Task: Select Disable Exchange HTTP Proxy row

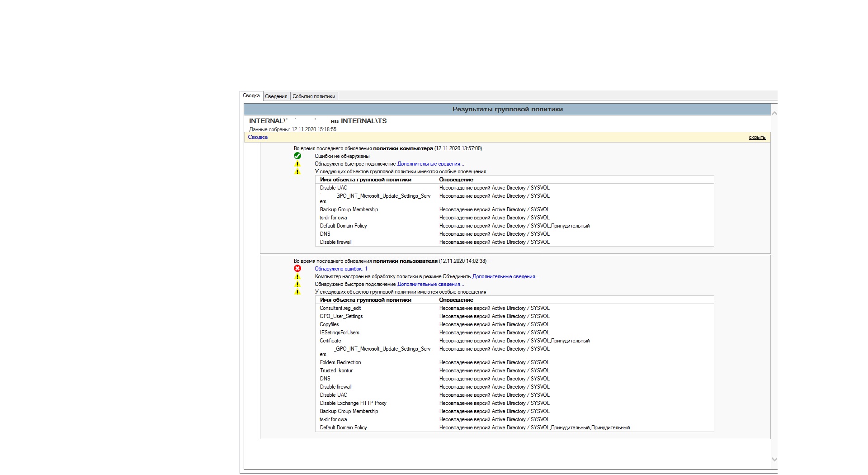Action: click(514, 403)
